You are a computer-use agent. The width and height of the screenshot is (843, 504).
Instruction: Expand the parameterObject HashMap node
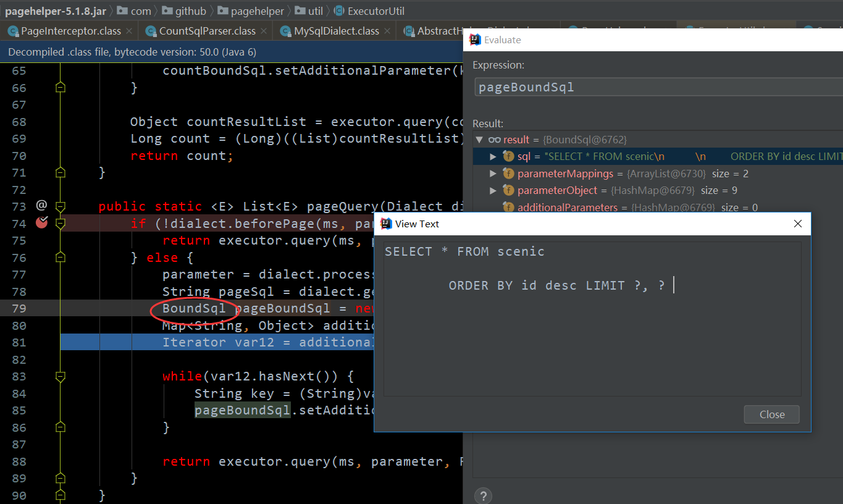493,190
